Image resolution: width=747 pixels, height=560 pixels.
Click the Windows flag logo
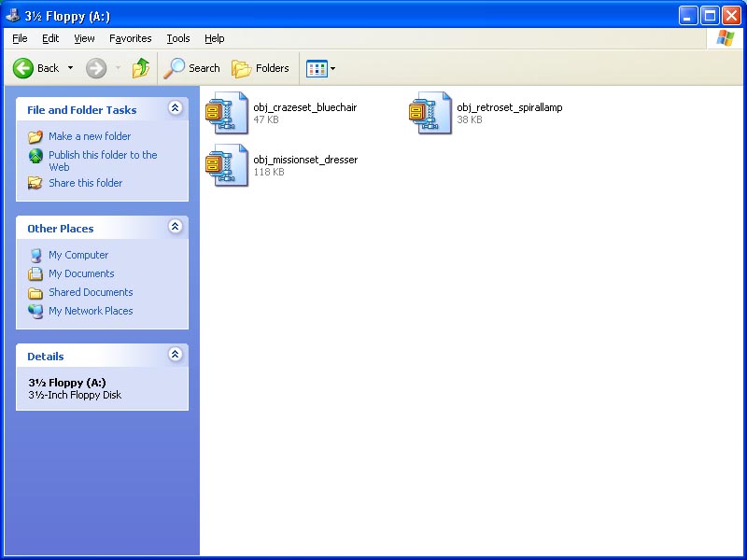[x=726, y=38]
